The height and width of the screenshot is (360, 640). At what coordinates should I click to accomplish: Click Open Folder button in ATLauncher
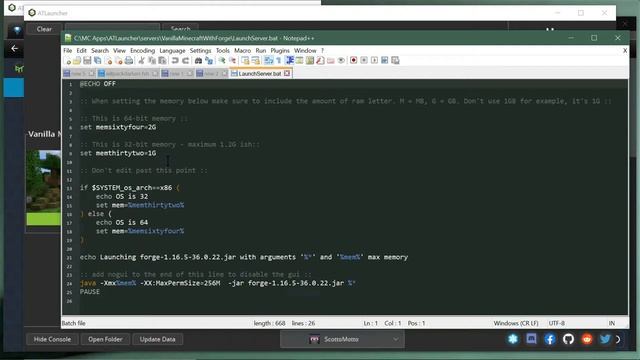pyautogui.click(x=105, y=339)
